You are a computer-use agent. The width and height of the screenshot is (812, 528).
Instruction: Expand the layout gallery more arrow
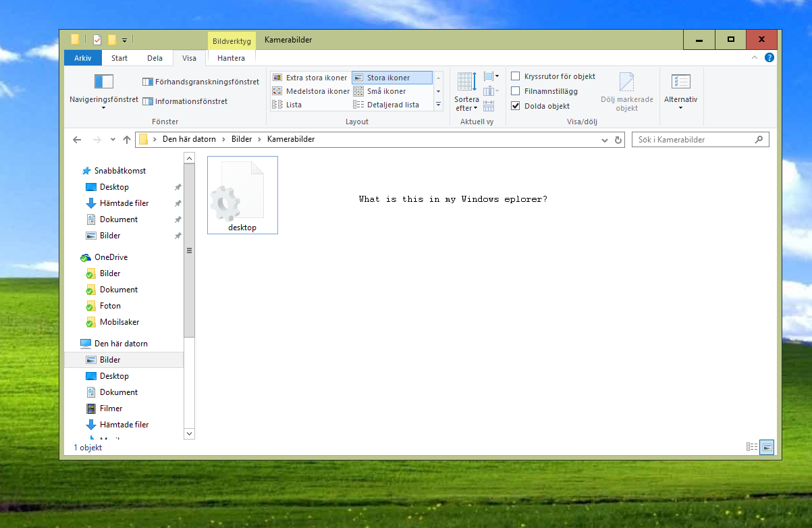click(x=438, y=105)
